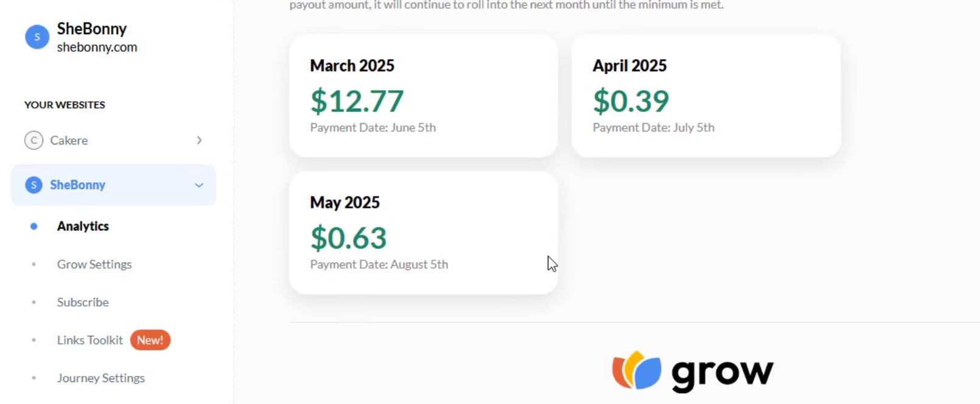Click the May 2025 earnings card
This screenshot has height=404, width=980.
coord(424,233)
